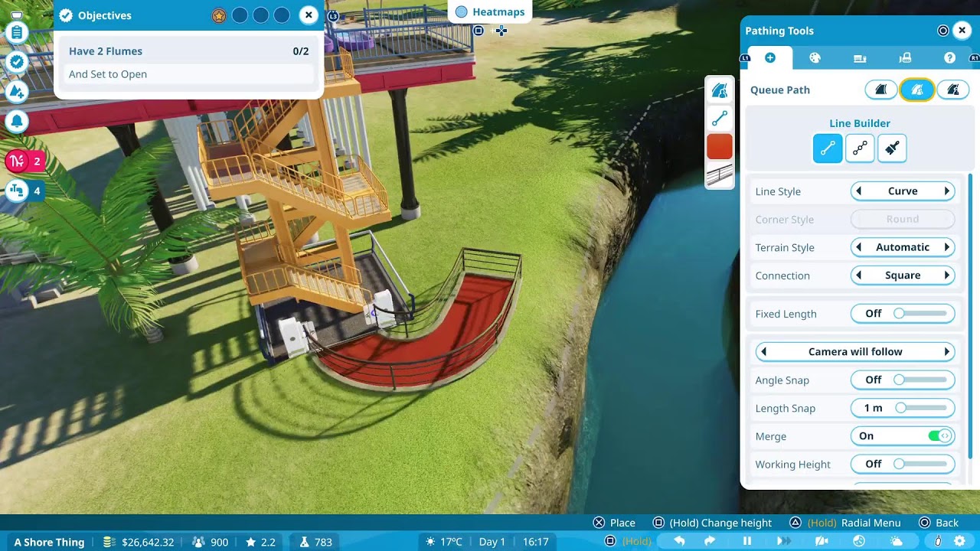Viewport: 980px width, 551px height.
Task: Open the weather settings icon
Action: click(x=897, y=541)
